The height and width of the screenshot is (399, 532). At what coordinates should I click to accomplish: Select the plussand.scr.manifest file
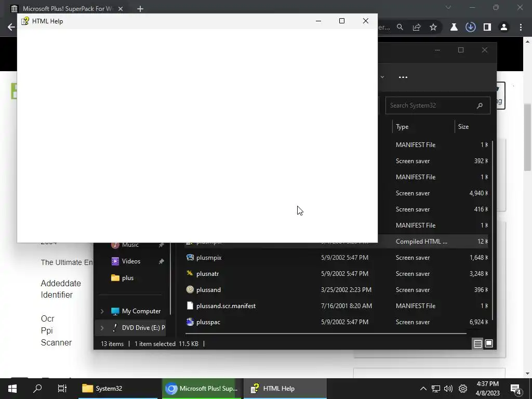click(225, 306)
